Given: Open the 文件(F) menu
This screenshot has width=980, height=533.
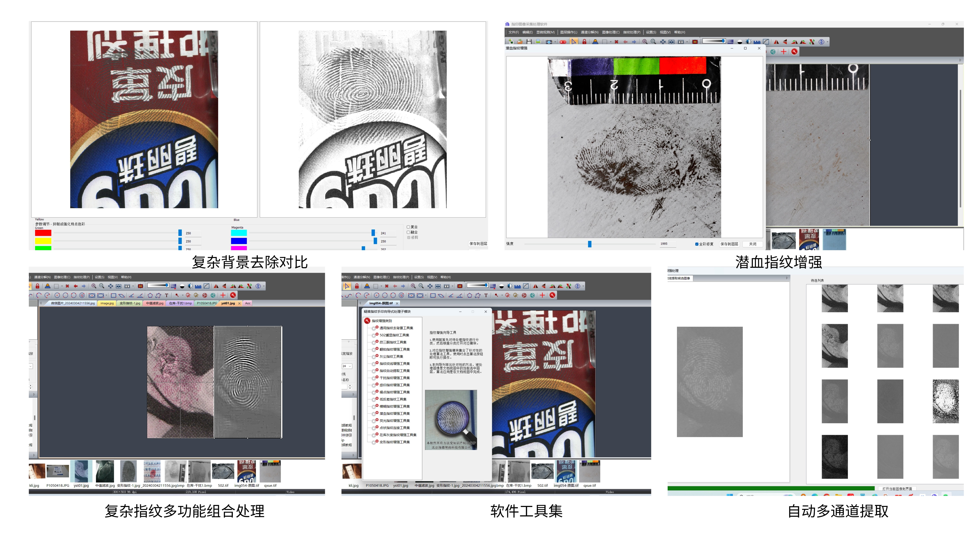Looking at the screenshot, I should pos(514,32).
